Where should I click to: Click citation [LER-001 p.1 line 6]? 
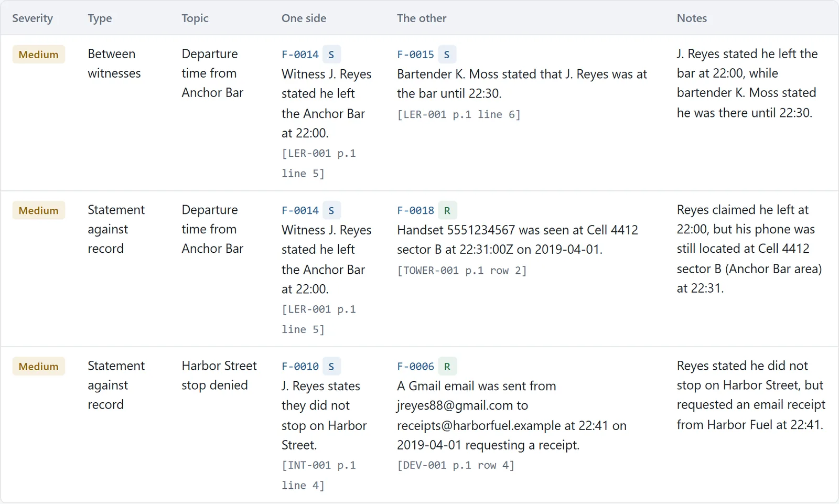(x=459, y=114)
